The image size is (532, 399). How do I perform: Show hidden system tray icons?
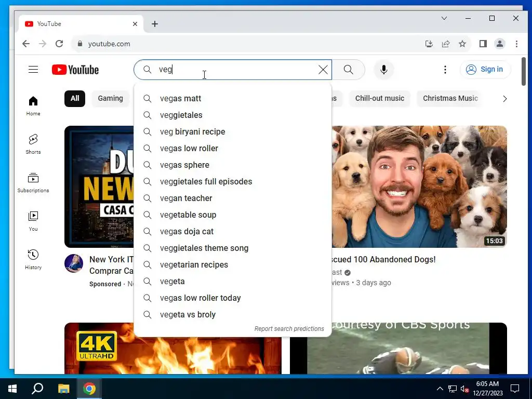pyautogui.click(x=440, y=389)
